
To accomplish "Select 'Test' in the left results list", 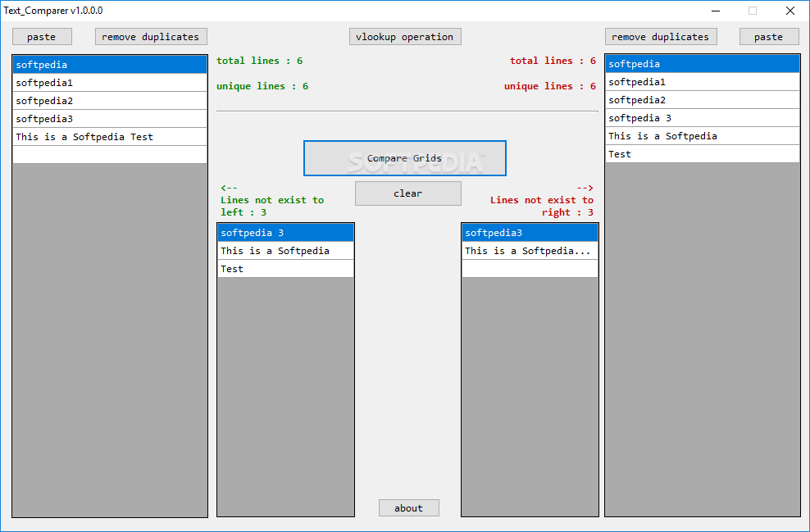I will [x=285, y=269].
